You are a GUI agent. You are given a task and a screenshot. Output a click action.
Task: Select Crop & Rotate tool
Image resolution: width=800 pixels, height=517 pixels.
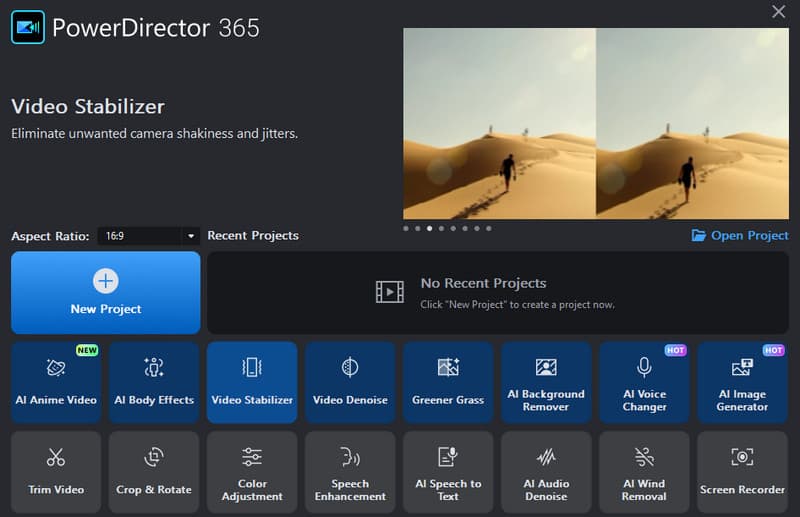154,472
